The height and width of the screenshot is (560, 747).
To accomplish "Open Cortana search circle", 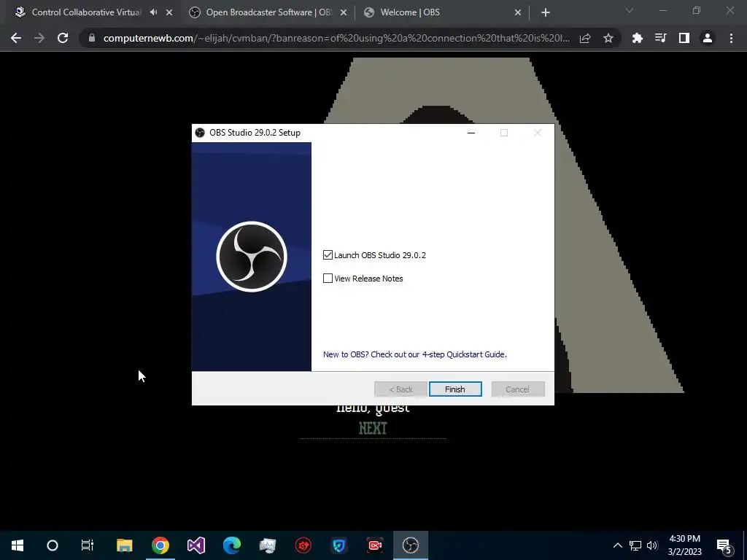I will pos(53,545).
